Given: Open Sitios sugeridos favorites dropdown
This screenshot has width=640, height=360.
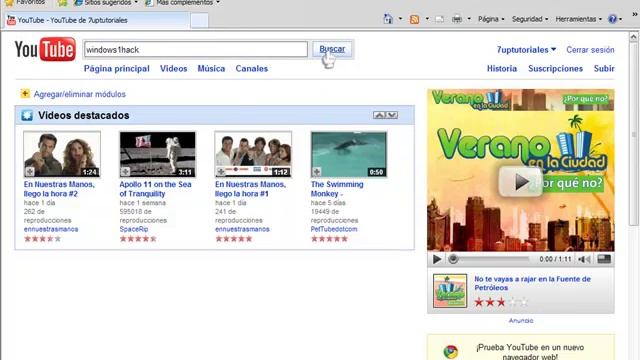Looking at the screenshot, I should (106, 3).
